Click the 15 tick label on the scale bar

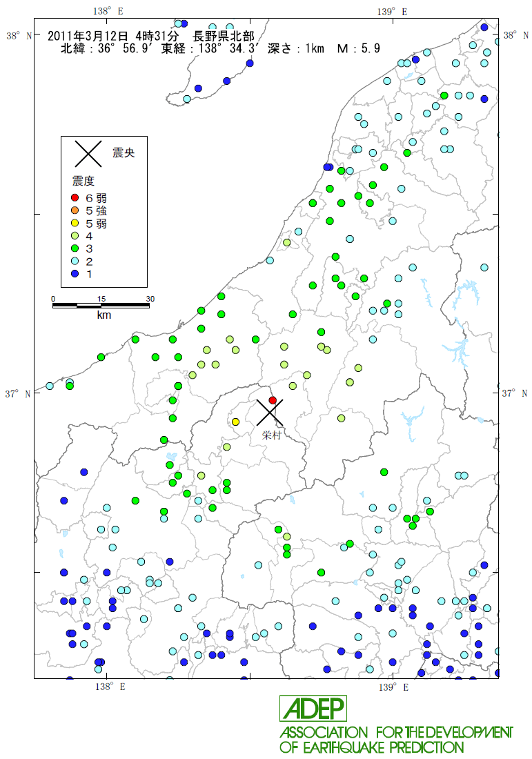point(101,299)
